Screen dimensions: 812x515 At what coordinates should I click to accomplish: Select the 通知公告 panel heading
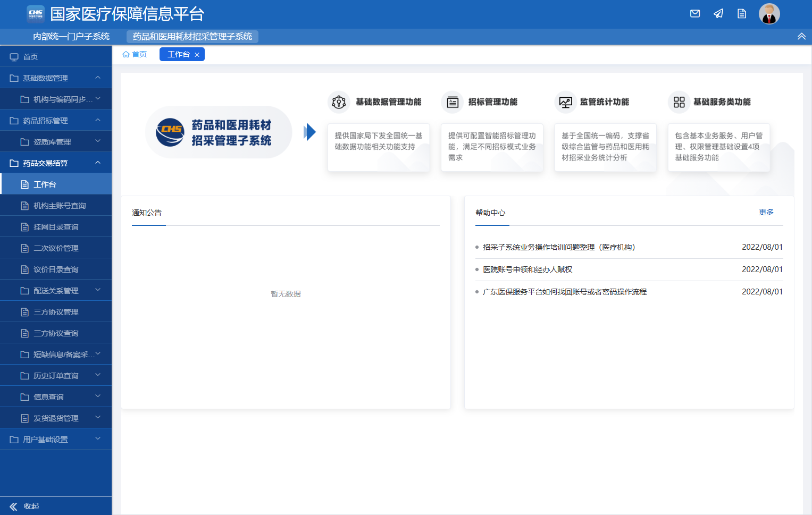[x=147, y=213]
